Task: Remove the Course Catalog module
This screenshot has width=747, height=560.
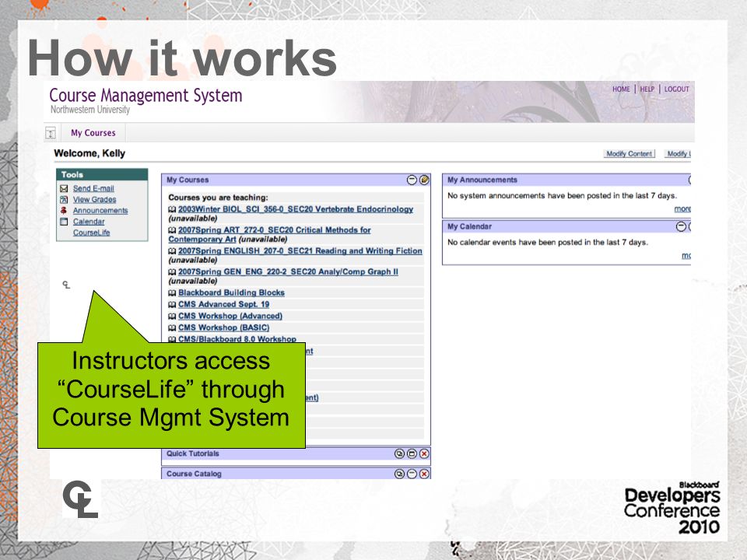Action: (424, 474)
